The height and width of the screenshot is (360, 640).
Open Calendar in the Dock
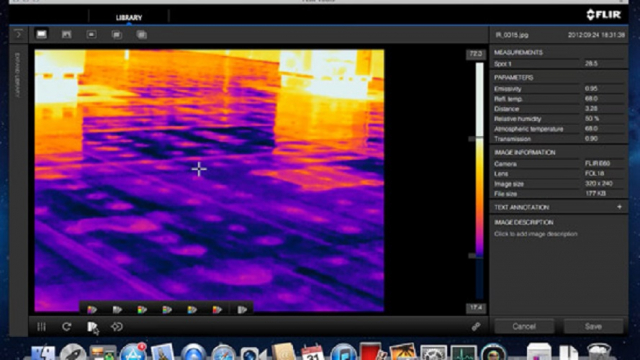click(312, 353)
